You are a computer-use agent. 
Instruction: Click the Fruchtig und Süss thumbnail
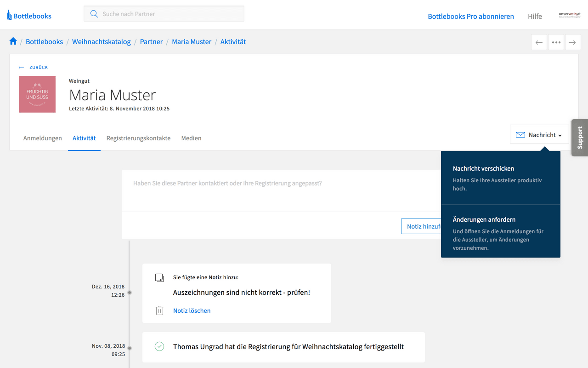click(x=37, y=94)
